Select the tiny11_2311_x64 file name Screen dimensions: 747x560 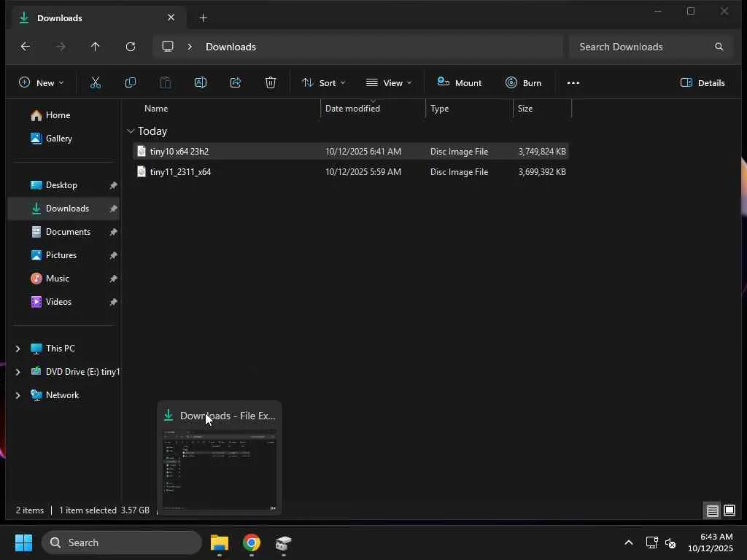pyautogui.click(x=180, y=172)
